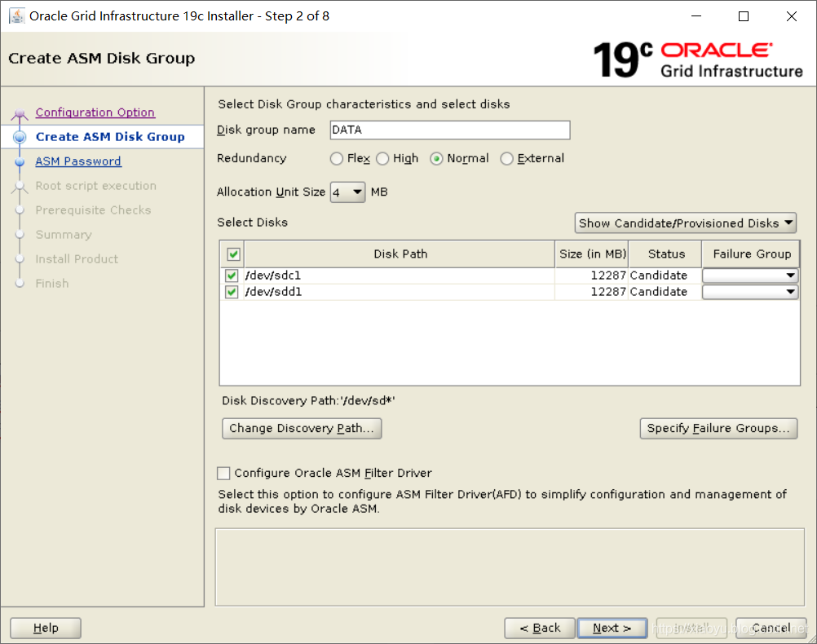Click the 12287 size cell for /dev/sdd1
The height and width of the screenshot is (644, 817).
pos(591,292)
